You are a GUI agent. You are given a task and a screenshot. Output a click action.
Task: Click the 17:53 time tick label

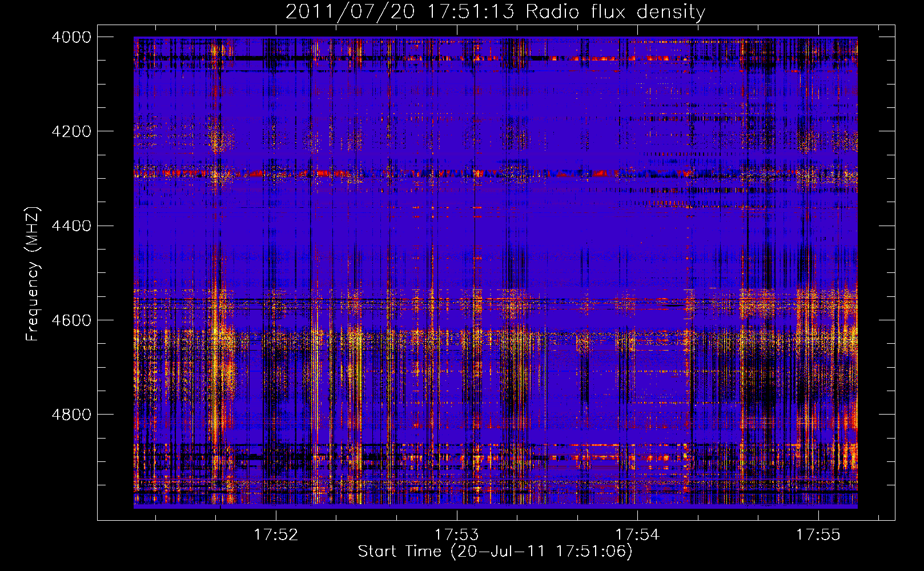tap(457, 535)
